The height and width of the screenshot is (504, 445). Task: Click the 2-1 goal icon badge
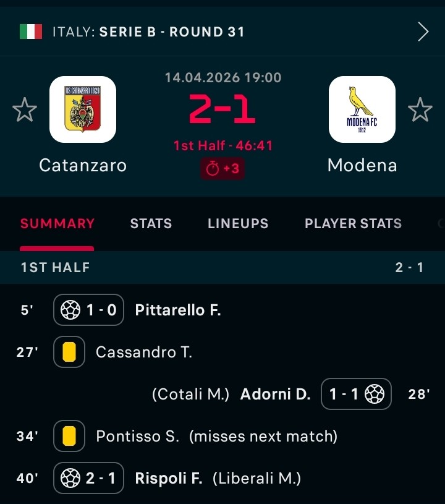tap(88, 478)
